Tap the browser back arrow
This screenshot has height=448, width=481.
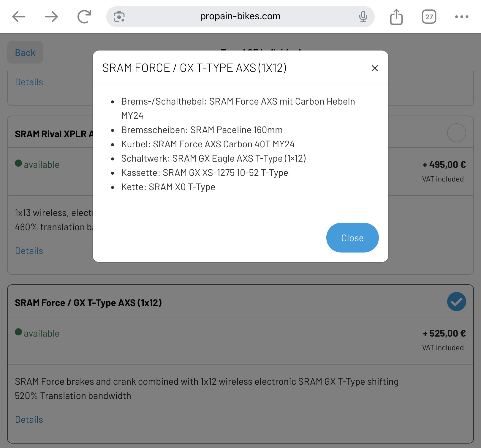pyautogui.click(x=19, y=17)
